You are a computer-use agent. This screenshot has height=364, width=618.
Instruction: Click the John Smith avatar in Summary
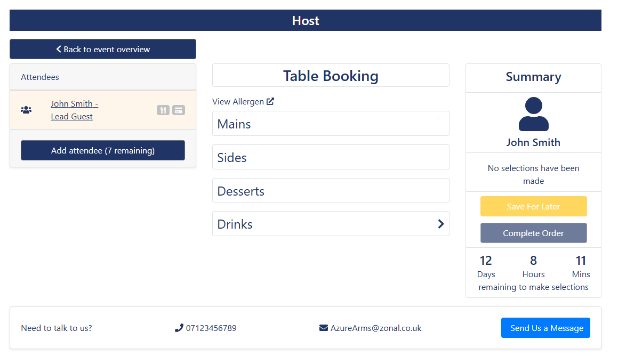(533, 114)
